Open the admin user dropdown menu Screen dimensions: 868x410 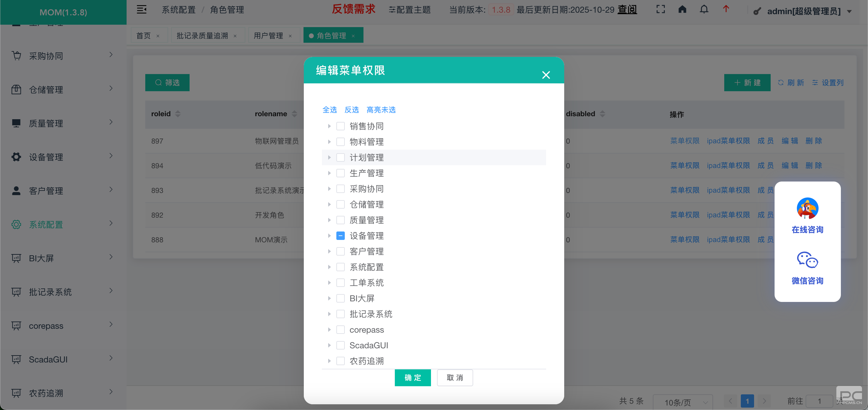(x=804, y=11)
